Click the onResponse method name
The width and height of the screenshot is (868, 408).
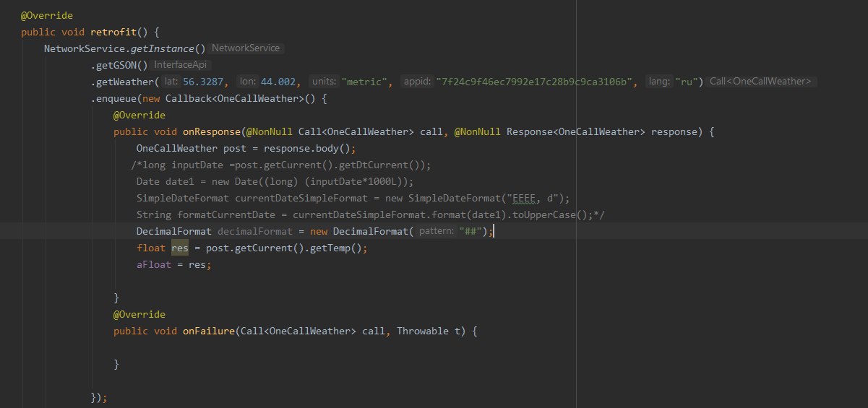[x=212, y=131]
